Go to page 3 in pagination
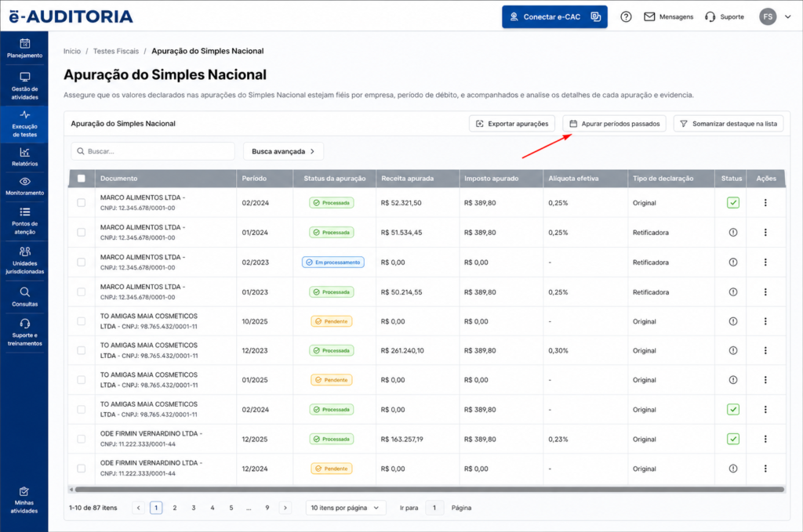 (194, 508)
